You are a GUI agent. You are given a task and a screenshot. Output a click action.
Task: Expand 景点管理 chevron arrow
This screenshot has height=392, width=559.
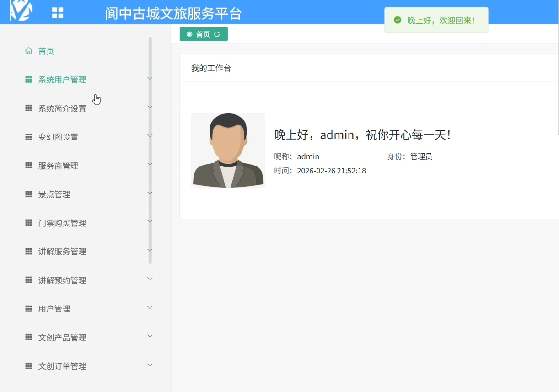[x=150, y=193]
